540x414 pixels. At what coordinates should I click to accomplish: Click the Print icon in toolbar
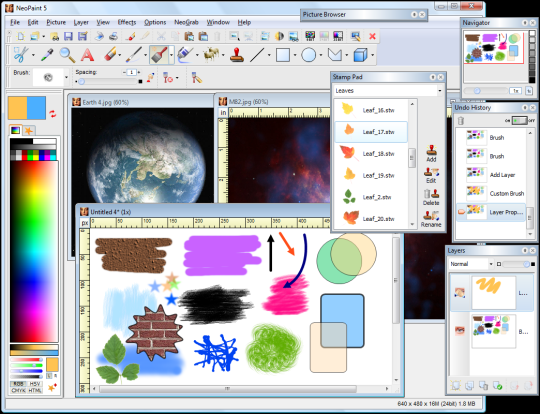(x=113, y=36)
